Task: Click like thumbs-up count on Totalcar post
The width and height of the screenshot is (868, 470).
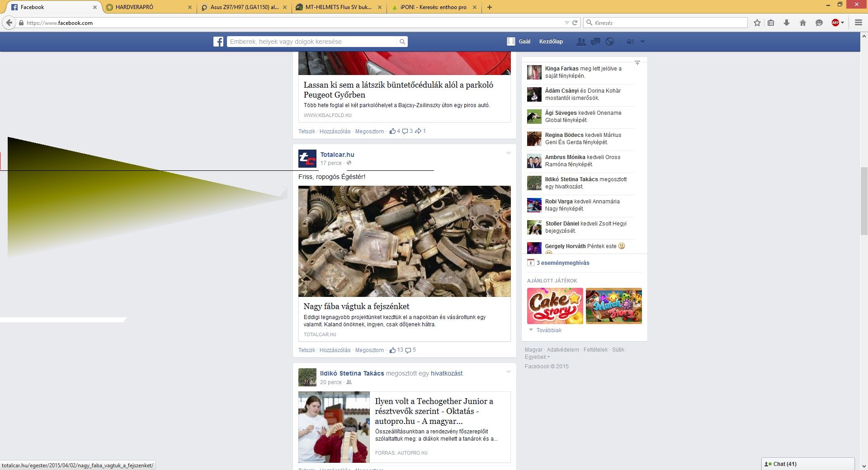Action: click(x=396, y=350)
